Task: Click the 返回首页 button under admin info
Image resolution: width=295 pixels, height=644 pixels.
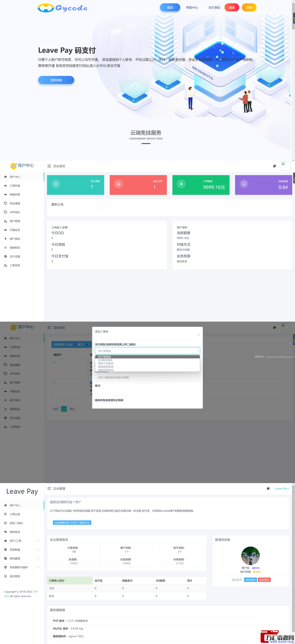Action: 237,580
